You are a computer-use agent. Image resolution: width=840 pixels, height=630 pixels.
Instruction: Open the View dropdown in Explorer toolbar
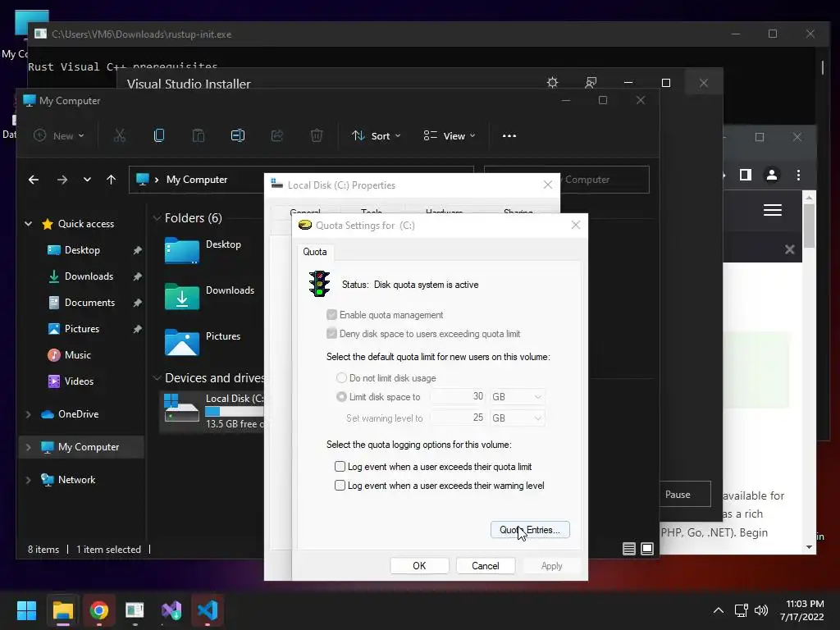click(449, 135)
